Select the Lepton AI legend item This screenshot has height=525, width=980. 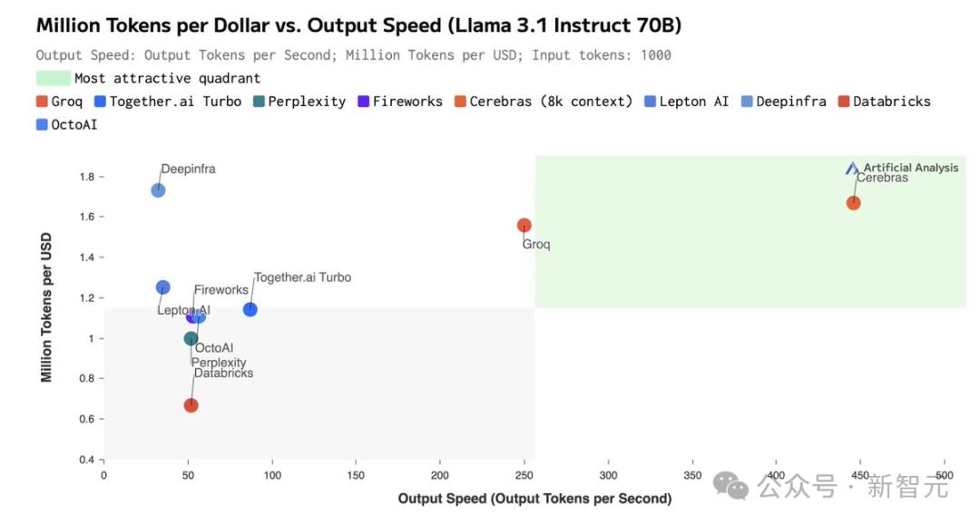(x=686, y=102)
